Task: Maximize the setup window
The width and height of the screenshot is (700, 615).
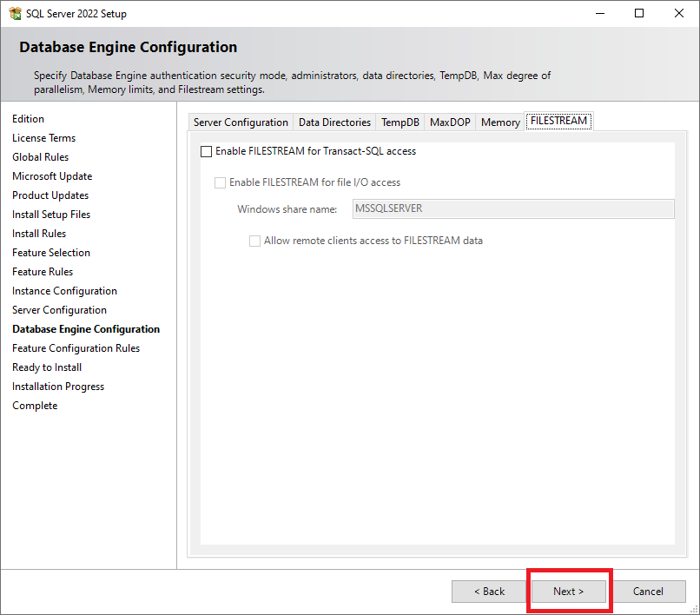Action: pyautogui.click(x=639, y=13)
